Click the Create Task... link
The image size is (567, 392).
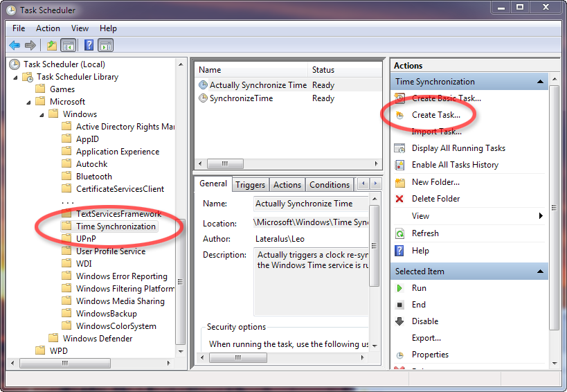click(x=435, y=115)
